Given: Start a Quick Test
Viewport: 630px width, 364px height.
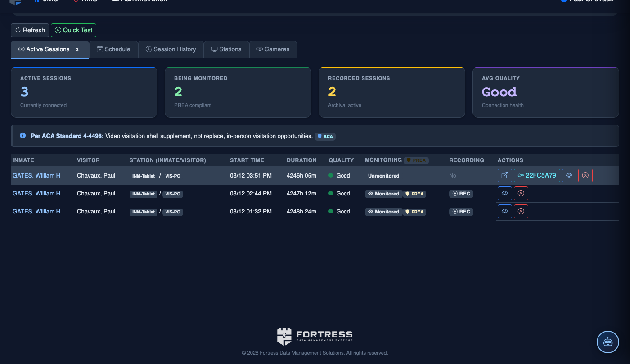Looking at the screenshot, I should click(73, 30).
